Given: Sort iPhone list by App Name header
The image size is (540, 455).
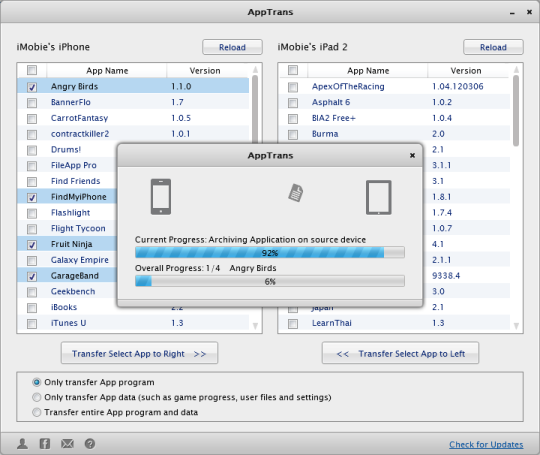Looking at the screenshot, I should [107, 71].
